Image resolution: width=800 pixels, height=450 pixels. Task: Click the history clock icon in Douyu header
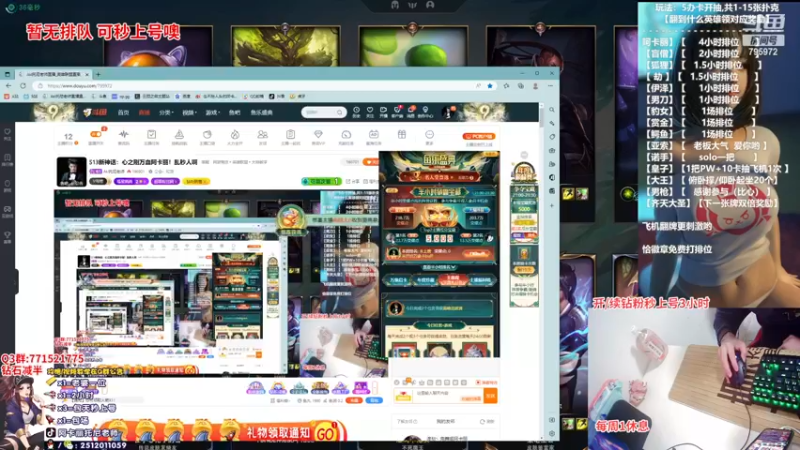coord(356,111)
